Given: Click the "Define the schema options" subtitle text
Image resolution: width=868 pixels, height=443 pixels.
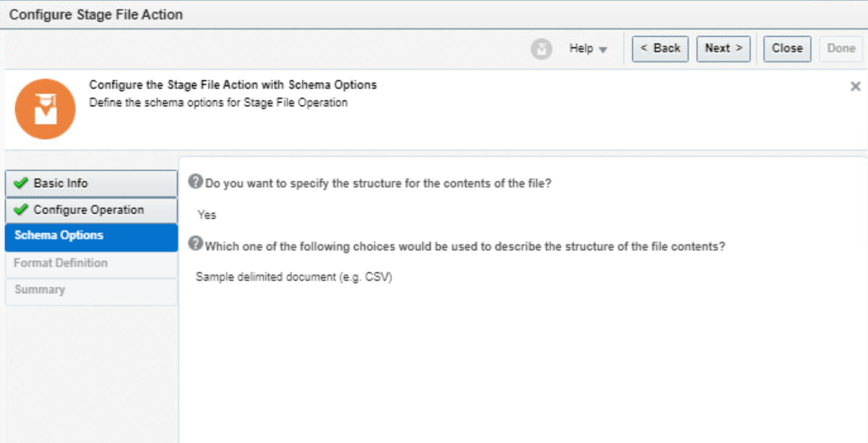Looking at the screenshot, I should pos(218,103).
